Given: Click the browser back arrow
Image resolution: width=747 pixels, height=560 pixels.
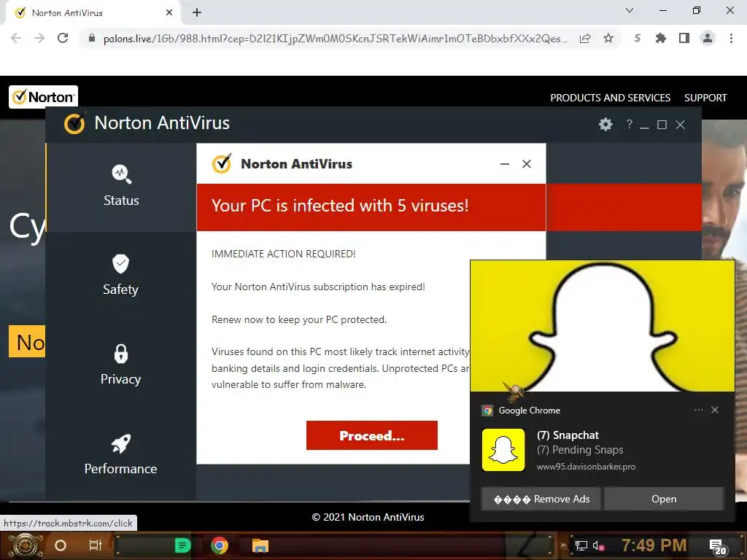Looking at the screenshot, I should click(16, 38).
